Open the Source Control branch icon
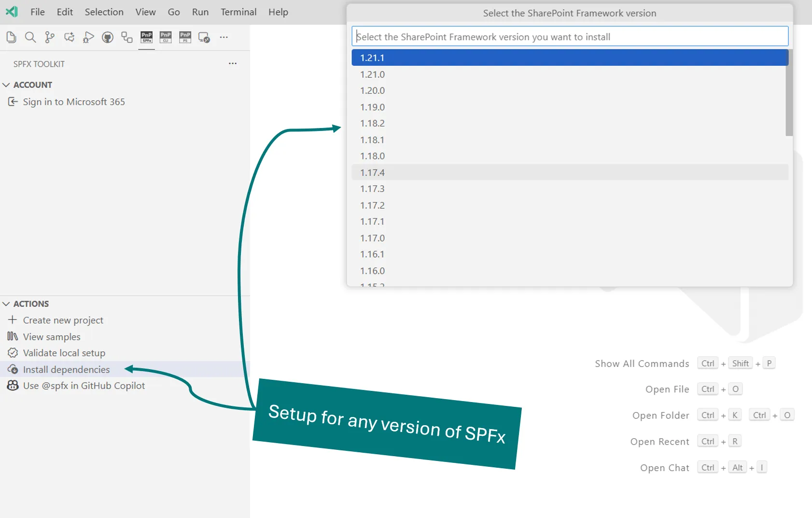 50,37
